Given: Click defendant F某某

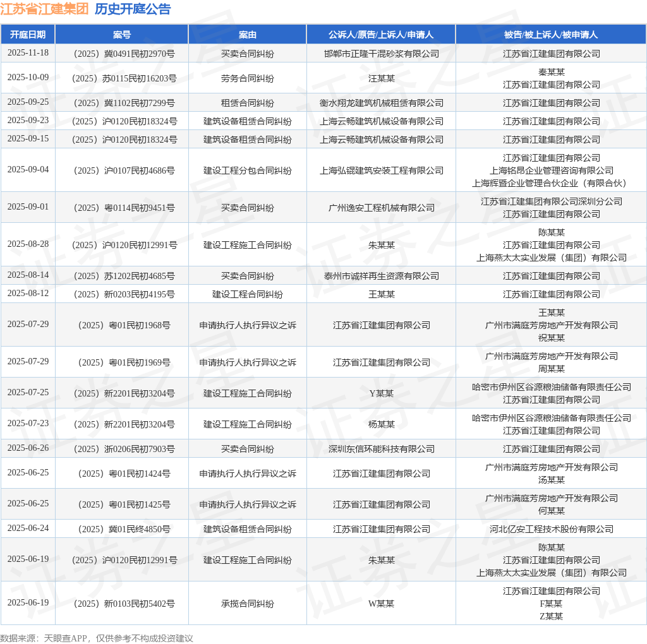Looking at the screenshot, I should 551,604.
